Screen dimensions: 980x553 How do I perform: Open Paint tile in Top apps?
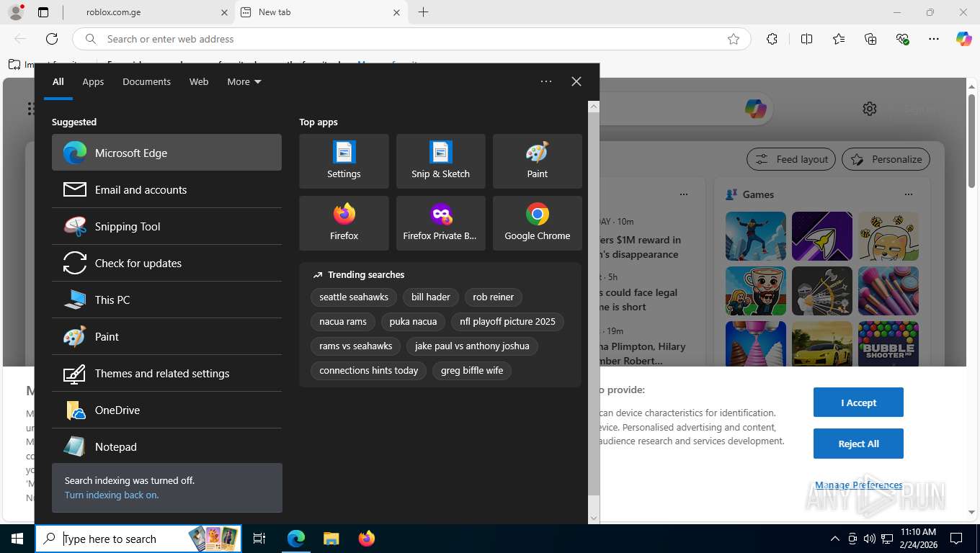coord(537,161)
